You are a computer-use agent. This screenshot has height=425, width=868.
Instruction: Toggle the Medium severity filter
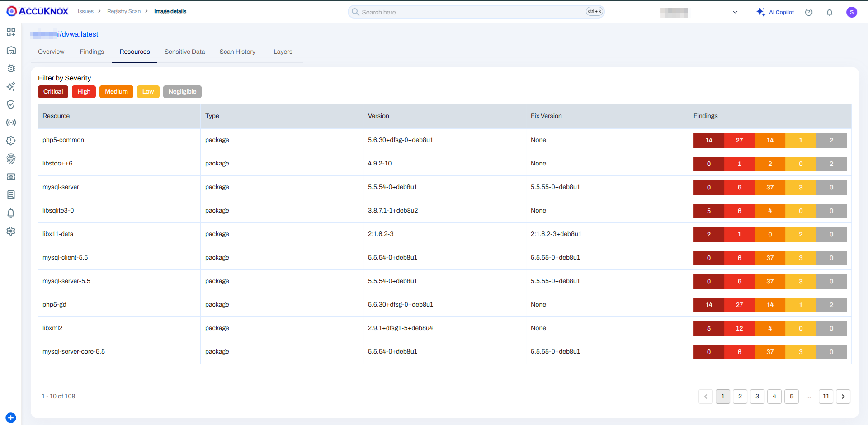click(x=116, y=92)
